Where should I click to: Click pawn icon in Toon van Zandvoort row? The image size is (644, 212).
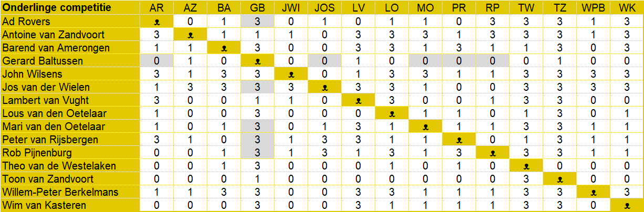[560, 179]
